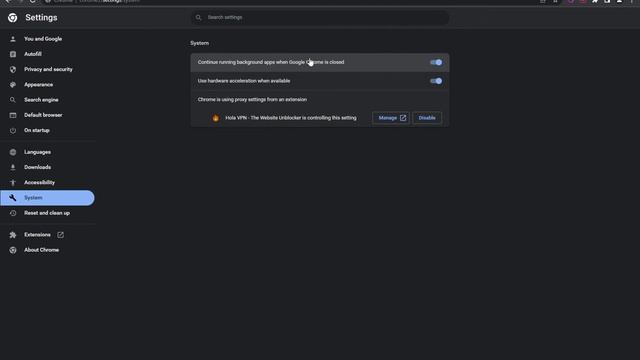
Task: Click the About Chrome logo icon
Action: click(13, 250)
